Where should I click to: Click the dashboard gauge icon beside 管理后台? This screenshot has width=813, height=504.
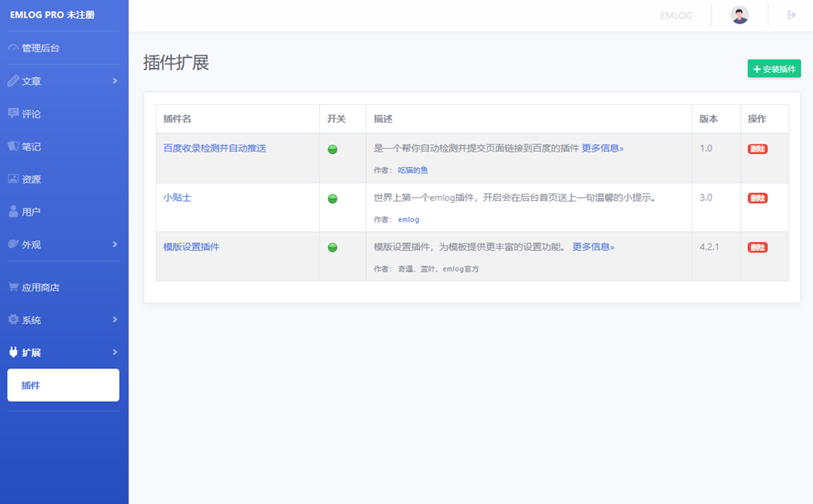(13, 48)
